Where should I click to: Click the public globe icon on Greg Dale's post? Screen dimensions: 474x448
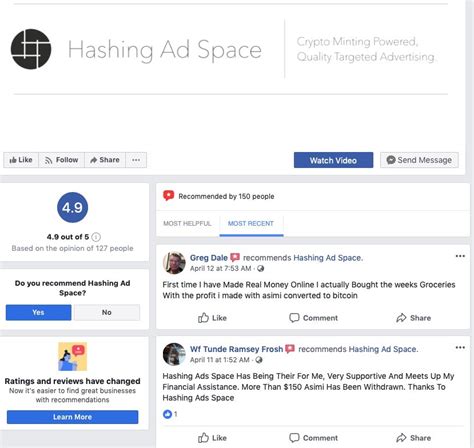coord(261,269)
